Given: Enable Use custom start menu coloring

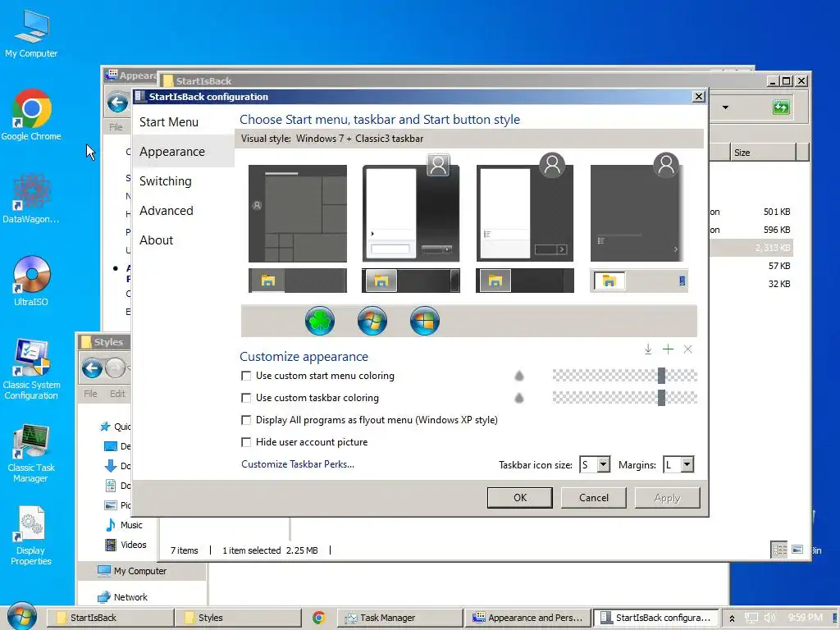Looking at the screenshot, I should click(246, 376).
